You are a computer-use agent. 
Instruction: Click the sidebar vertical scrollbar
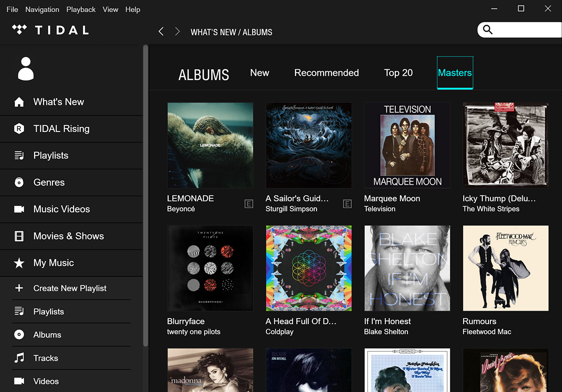point(146,196)
